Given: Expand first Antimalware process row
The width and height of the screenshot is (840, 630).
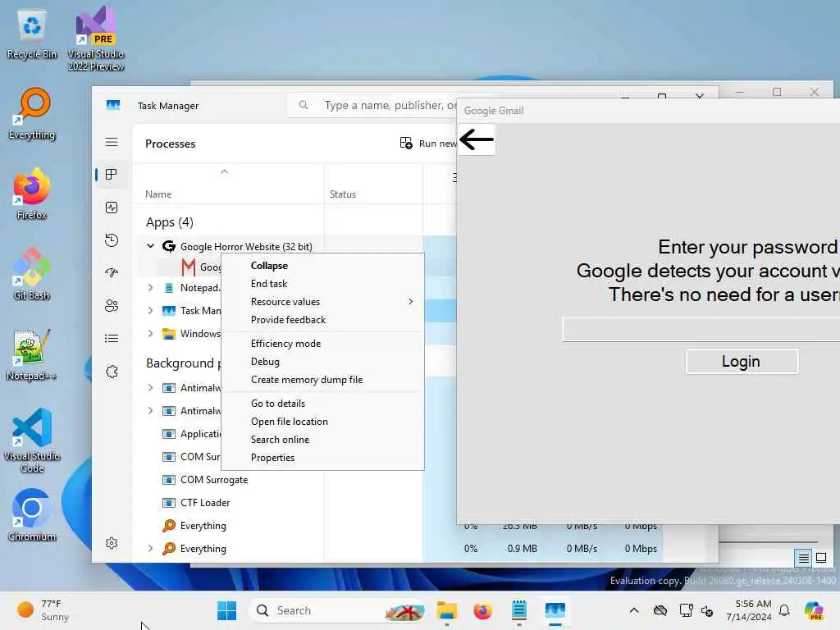Looking at the screenshot, I should coord(151,387).
